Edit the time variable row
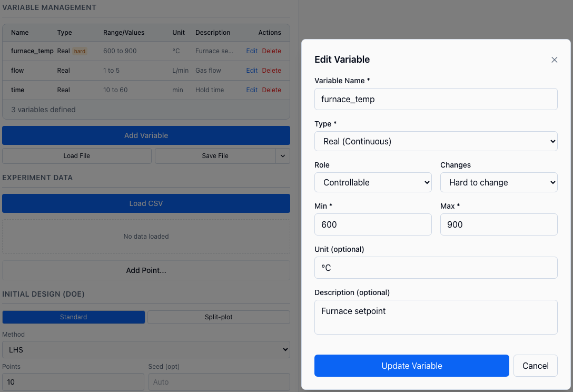 pos(252,90)
